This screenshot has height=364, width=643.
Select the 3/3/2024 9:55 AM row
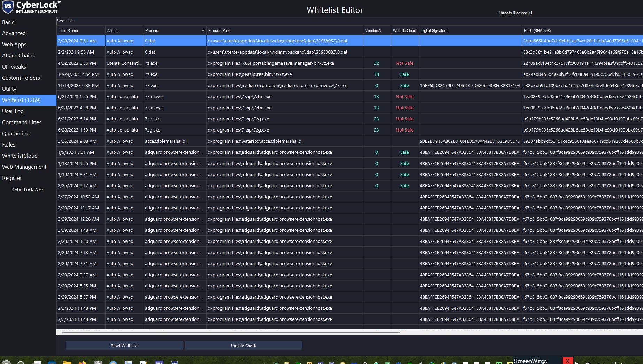[350, 52]
